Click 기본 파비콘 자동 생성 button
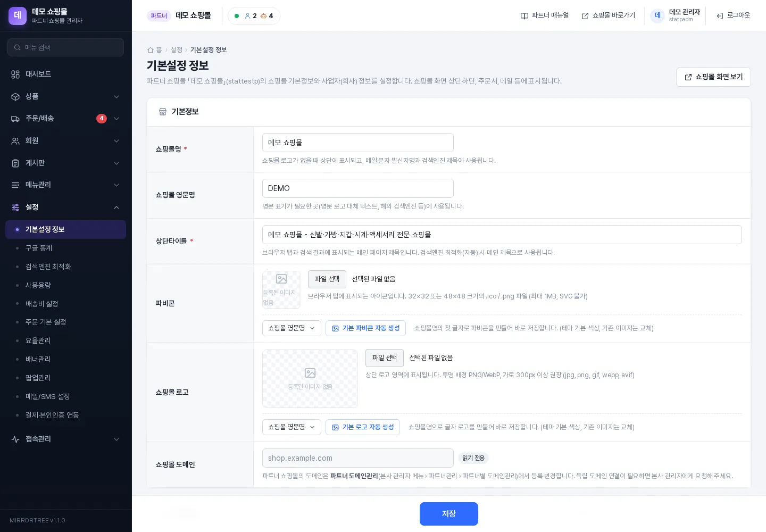The image size is (766, 532). (x=365, y=328)
